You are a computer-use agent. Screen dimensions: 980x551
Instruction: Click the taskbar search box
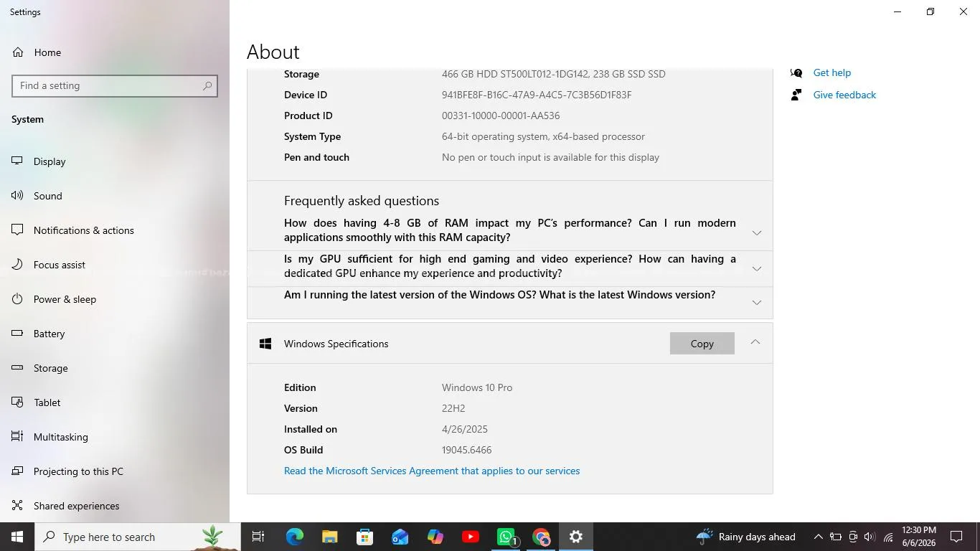pyautogui.click(x=138, y=537)
